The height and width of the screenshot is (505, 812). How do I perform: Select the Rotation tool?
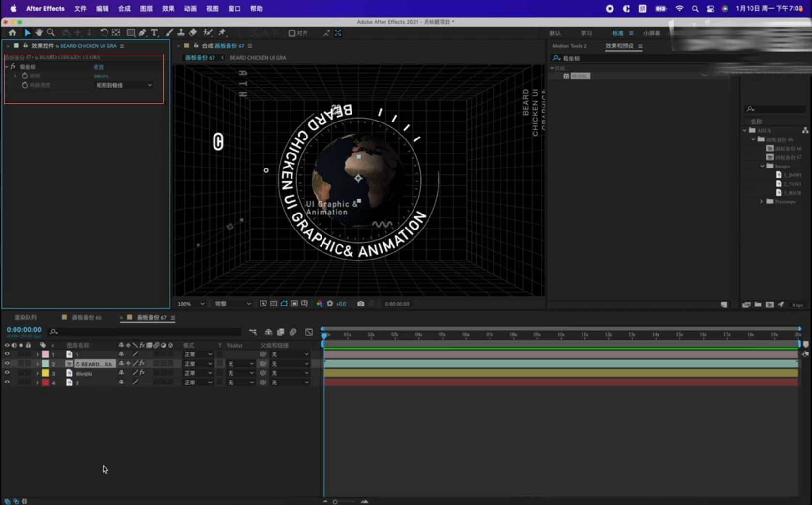pos(104,32)
